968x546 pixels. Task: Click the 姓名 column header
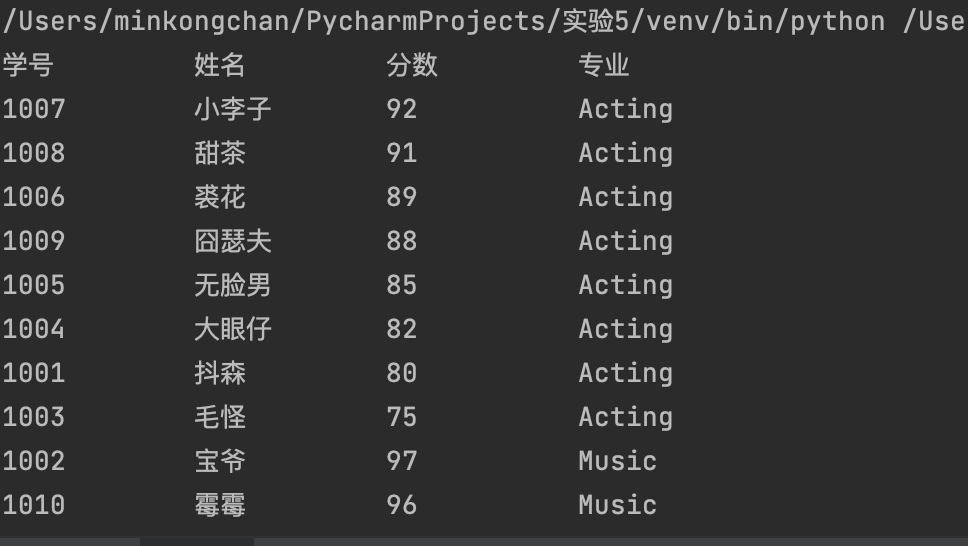point(220,65)
